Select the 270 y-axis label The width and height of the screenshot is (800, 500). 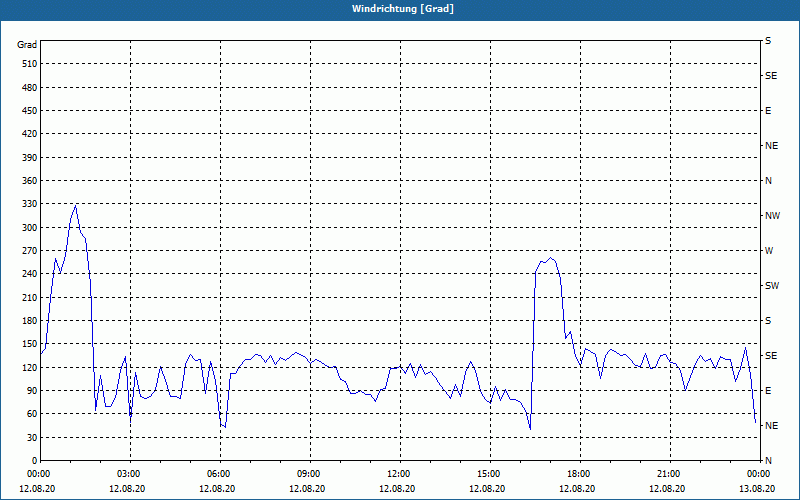point(30,251)
